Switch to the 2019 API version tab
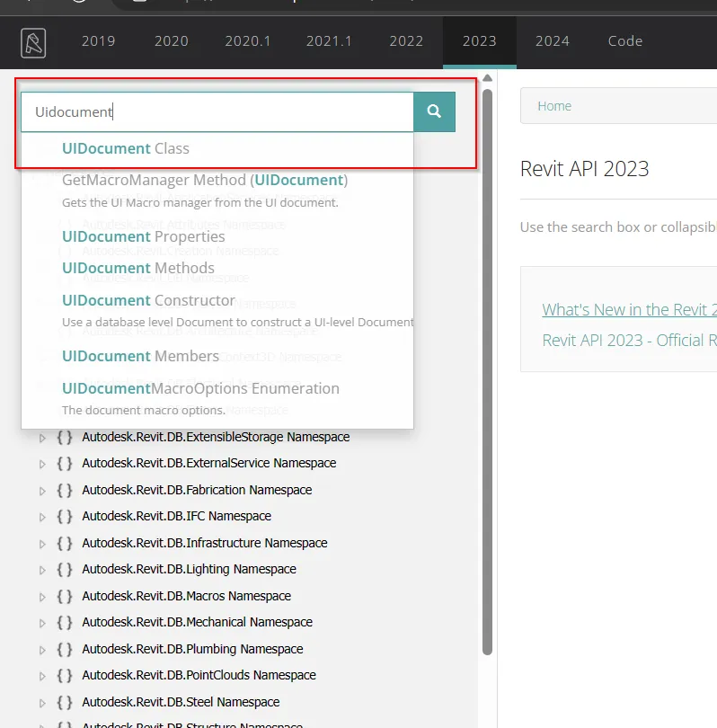Screen dimensions: 717x728 [x=98, y=41]
